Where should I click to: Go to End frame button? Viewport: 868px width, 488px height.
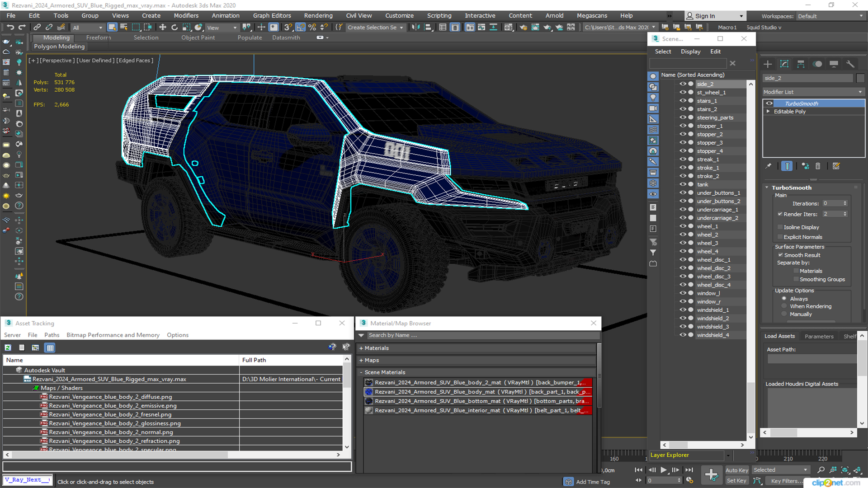pyautogui.click(x=689, y=470)
